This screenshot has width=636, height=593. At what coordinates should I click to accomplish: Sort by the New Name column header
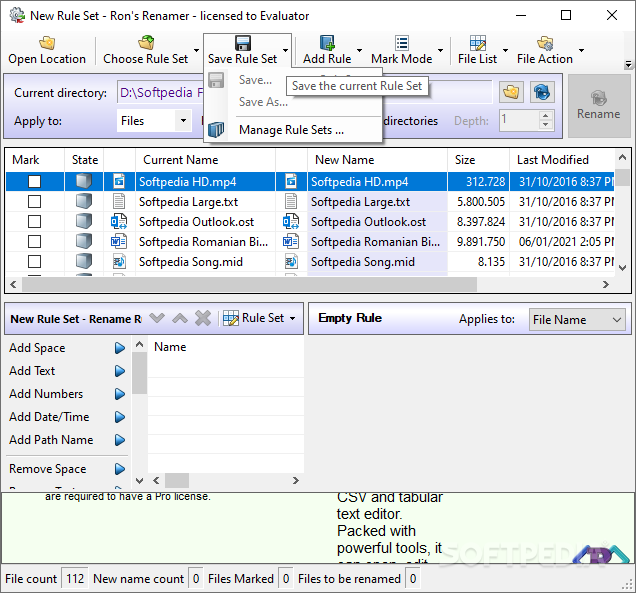click(377, 160)
